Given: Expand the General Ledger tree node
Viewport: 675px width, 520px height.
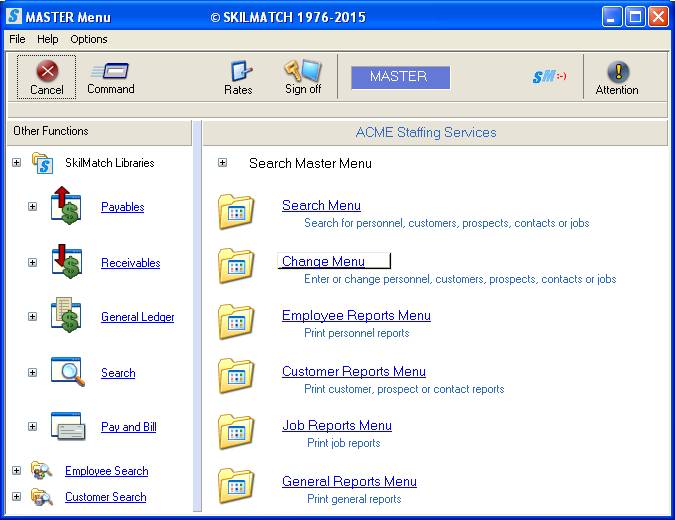Looking at the screenshot, I should coord(32,316).
